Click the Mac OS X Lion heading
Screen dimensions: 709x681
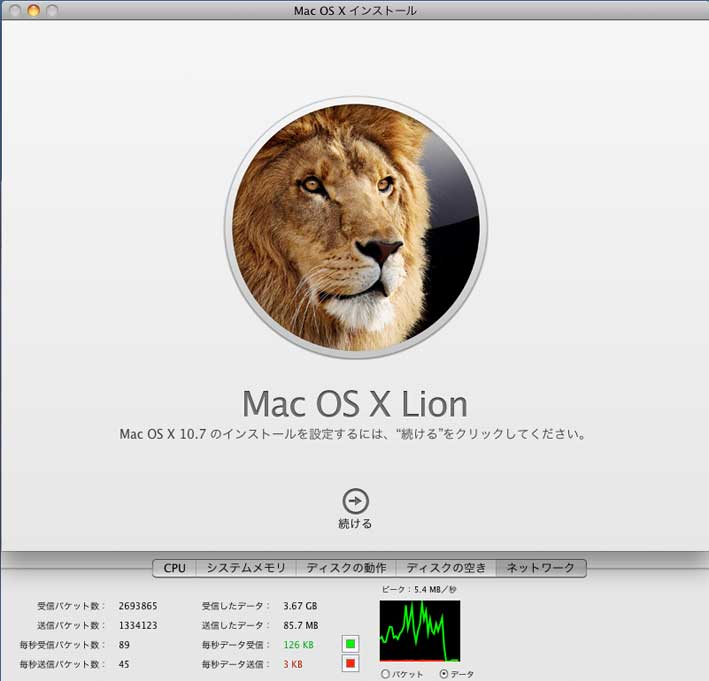click(x=355, y=403)
